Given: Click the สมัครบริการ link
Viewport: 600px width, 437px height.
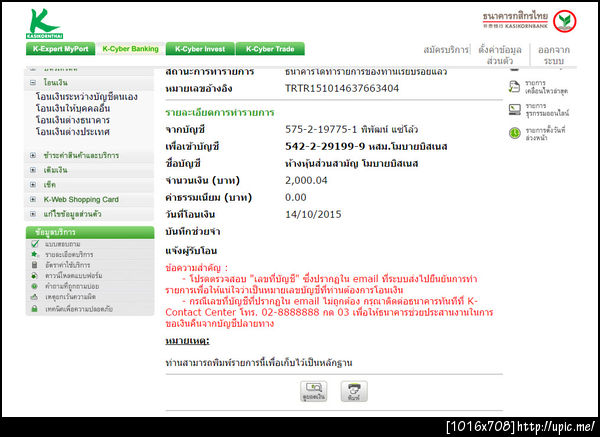Looking at the screenshot, I should pyautogui.click(x=446, y=50).
